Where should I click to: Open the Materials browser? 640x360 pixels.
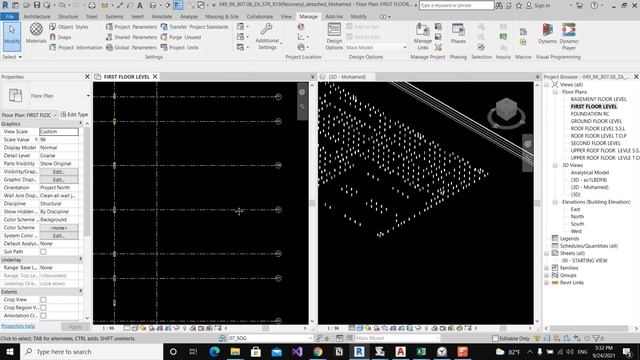(36, 33)
